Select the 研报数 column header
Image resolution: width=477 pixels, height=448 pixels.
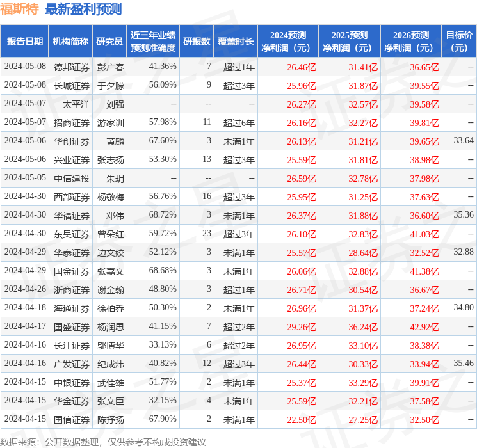(197, 42)
